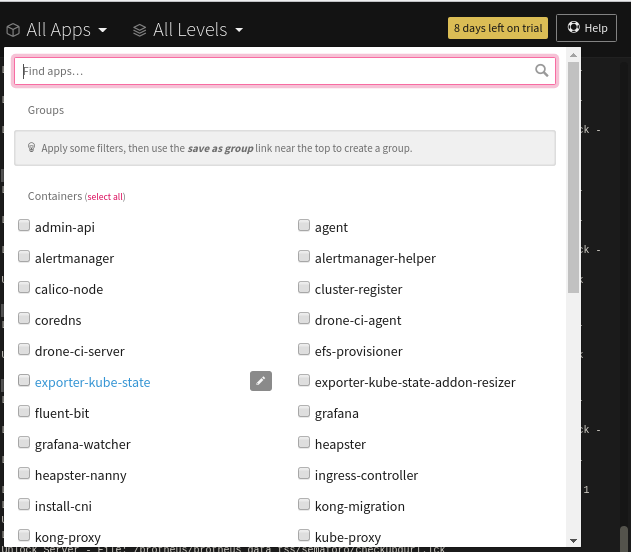Check the fluent-bit container checkbox

click(x=24, y=412)
